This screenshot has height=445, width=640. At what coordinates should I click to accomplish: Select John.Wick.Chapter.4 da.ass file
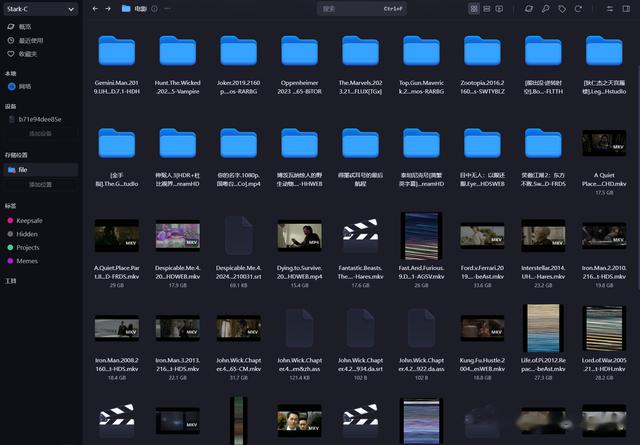coord(421,328)
